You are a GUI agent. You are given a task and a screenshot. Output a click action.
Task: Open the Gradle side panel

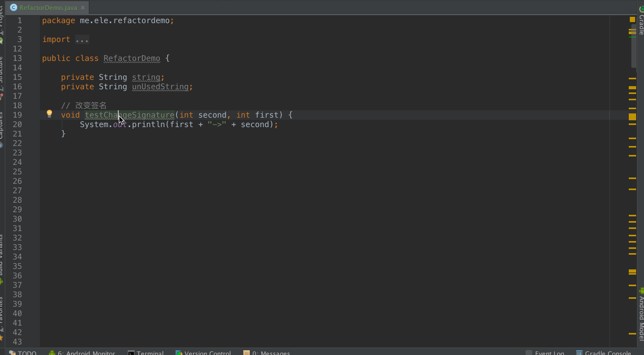641,21
